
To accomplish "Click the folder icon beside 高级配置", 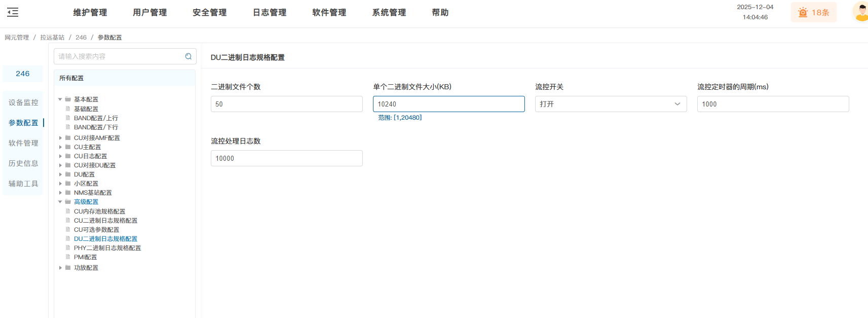I will 68,202.
